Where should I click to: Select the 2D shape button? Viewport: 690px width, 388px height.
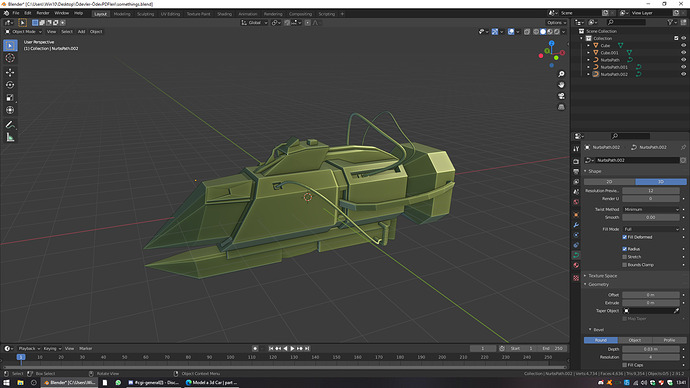[609, 182]
